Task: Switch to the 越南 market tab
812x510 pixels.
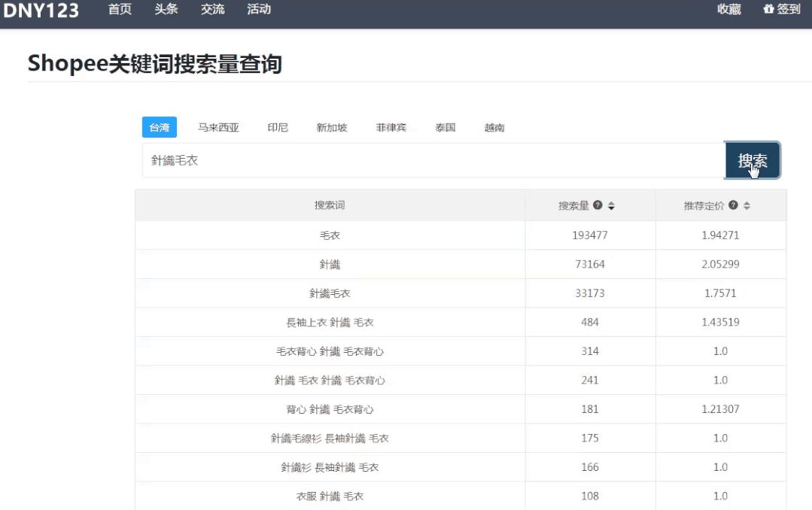Action: coord(494,127)
